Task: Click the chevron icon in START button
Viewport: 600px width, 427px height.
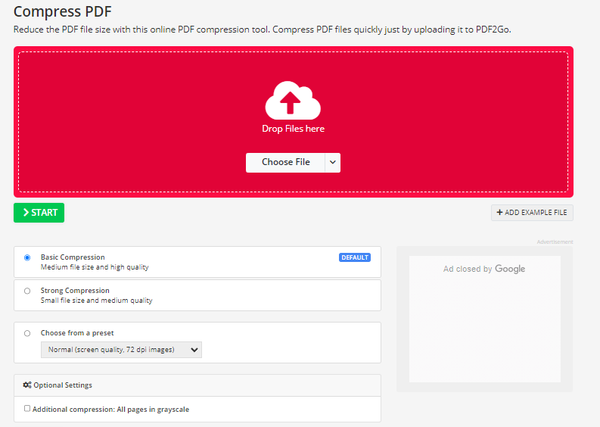Action: [26, 212]
